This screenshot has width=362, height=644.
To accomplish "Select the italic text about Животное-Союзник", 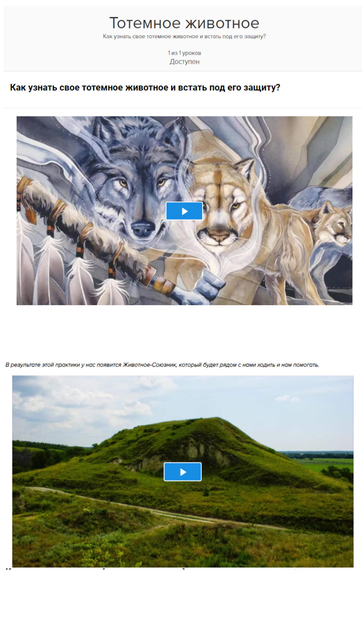I will tap(162, 365).
